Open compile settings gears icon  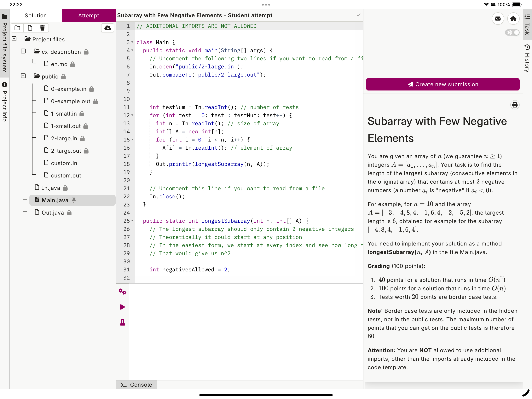122,292
